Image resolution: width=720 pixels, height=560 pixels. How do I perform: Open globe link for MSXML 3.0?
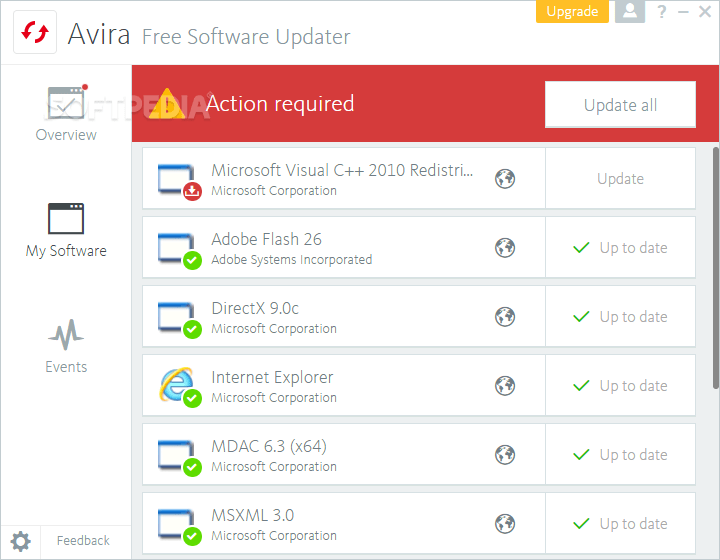505,524
